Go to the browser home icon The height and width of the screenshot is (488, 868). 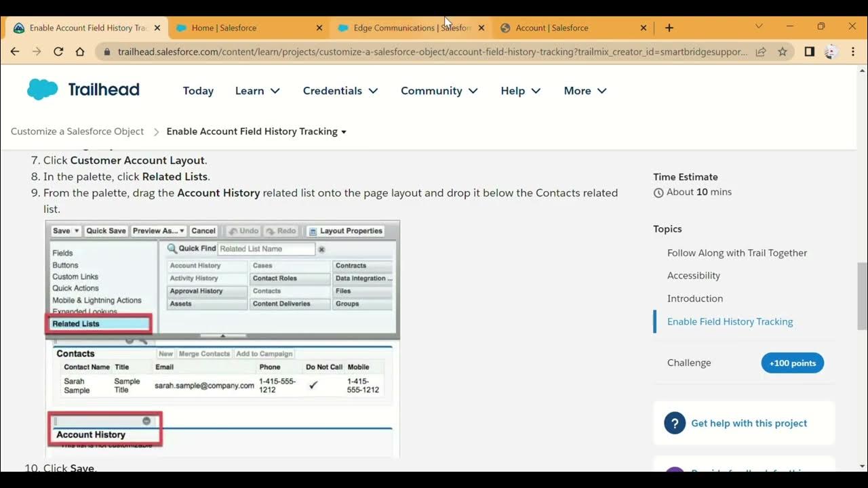pos(80,52)
